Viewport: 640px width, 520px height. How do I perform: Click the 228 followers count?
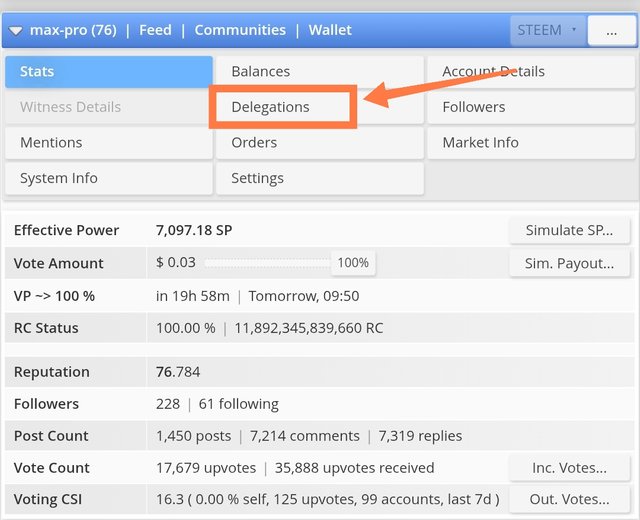click(x=168, y=404)
